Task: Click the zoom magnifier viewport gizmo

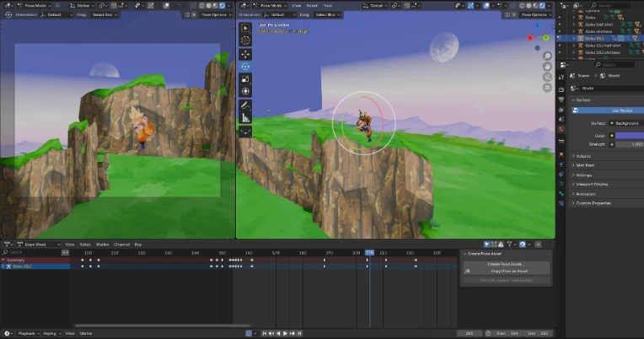Action: point(547,56)
